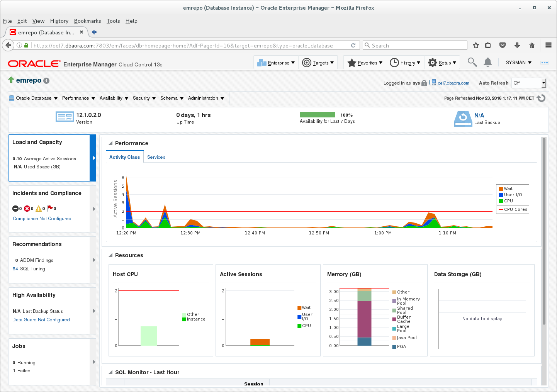Screen dimensions: 557x392
Task: Open Firefox downloads arrow icon
Action: coord(517,45)
